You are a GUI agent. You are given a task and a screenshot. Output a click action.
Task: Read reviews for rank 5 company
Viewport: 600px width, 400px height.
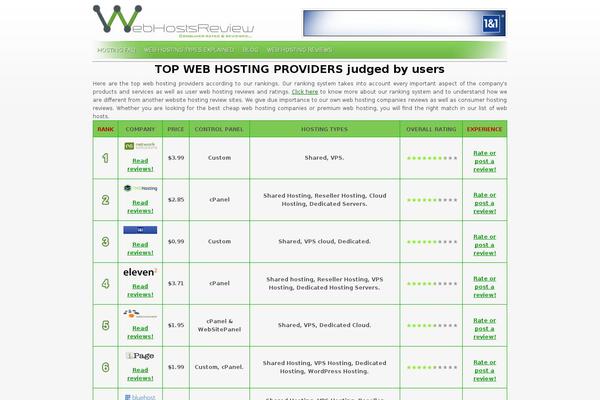140,332
